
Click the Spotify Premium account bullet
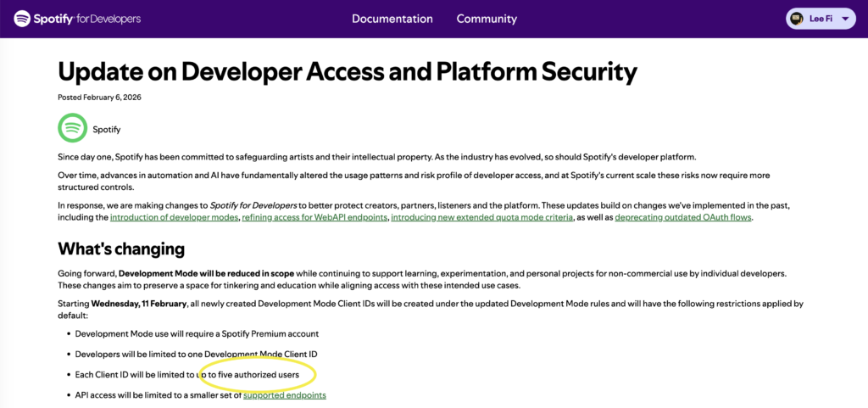tap(197, 334)
